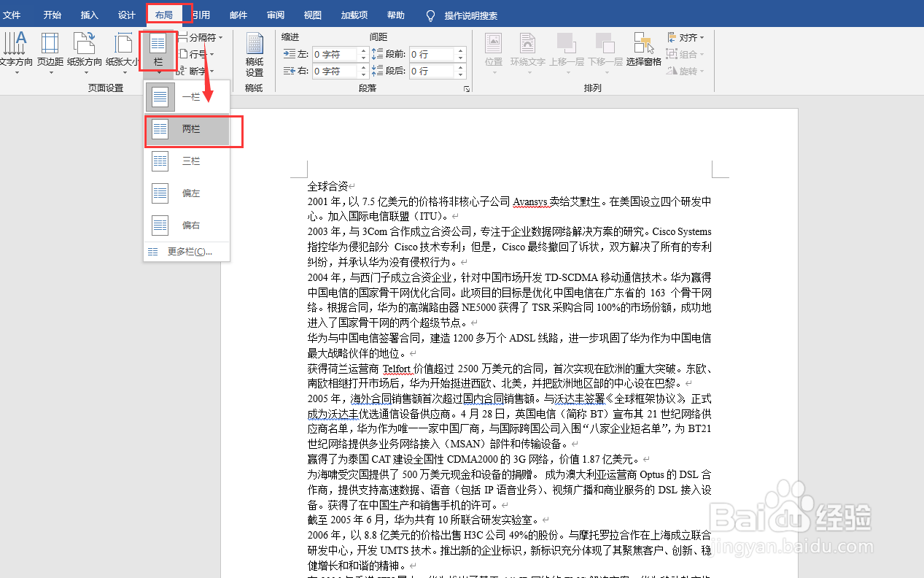Click the 下移一层 send backward button
924x578 pixels.
pyautogui.click(x=605, y=53)
